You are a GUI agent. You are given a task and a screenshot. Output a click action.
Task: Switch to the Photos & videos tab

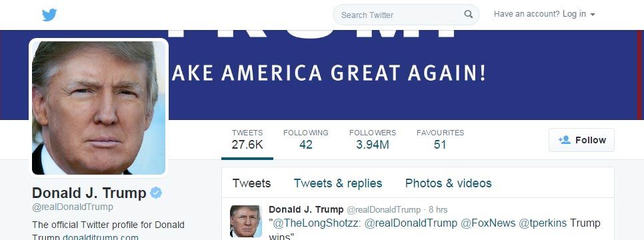tap(448, 183)
